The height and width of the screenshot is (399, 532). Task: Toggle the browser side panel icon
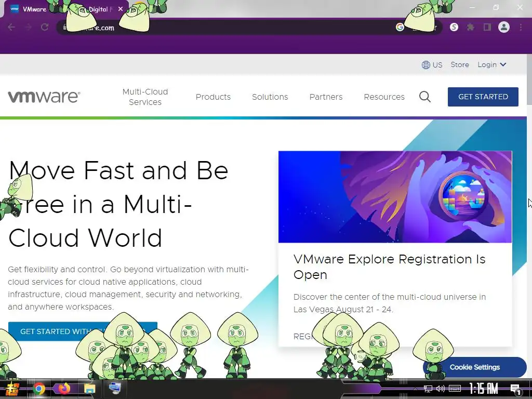coord(487,27)
